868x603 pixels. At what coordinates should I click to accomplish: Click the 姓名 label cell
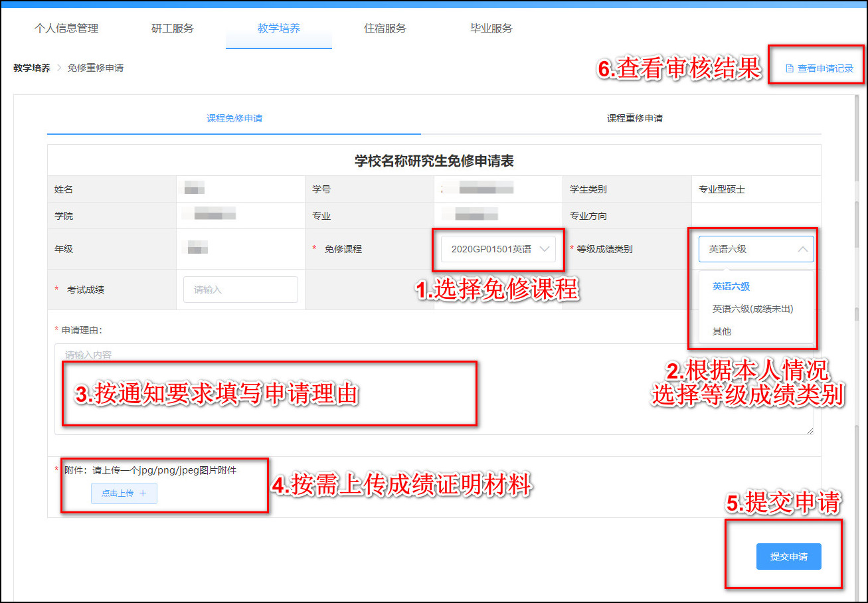[x=112, y=189]
